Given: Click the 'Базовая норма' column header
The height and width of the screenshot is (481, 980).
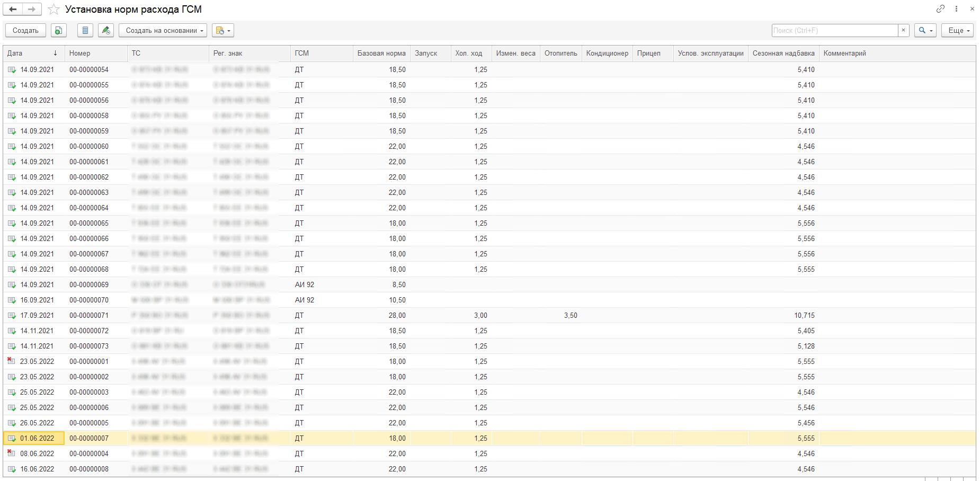Looking at the screenshot, I should (381, 54).
